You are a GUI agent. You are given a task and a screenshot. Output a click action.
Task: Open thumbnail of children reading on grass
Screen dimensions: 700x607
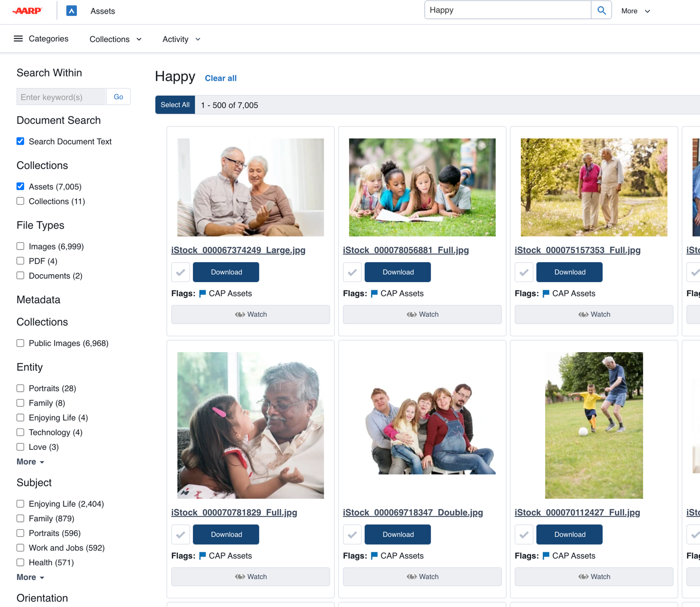422,188
